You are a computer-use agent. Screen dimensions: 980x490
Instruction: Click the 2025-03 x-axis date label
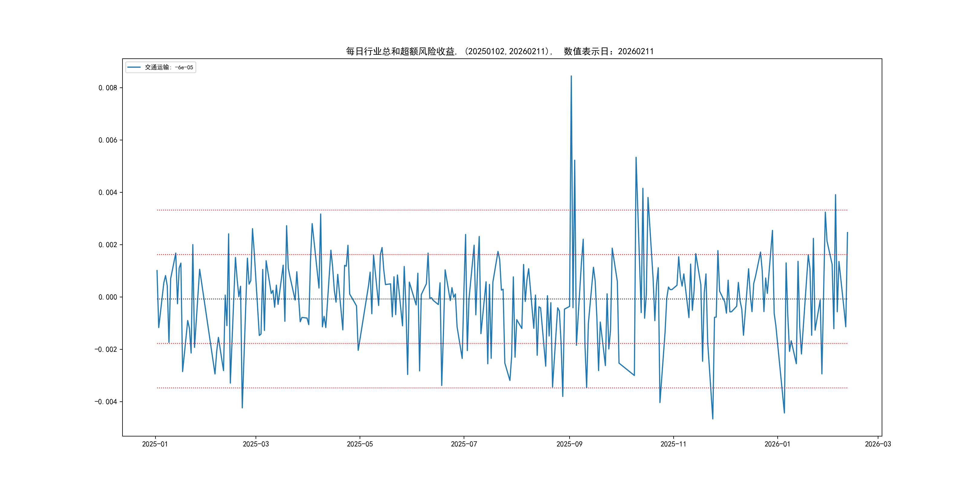tap(256, 444)
